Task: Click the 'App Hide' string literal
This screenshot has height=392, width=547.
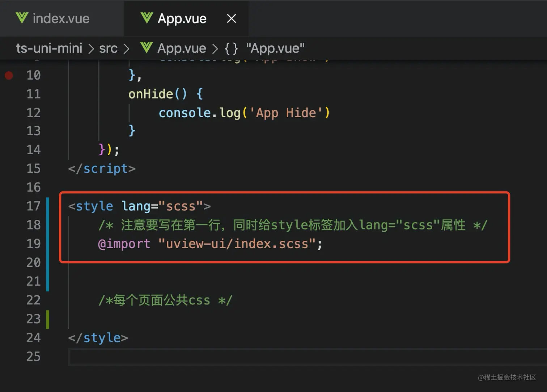Action: [285, 113]
